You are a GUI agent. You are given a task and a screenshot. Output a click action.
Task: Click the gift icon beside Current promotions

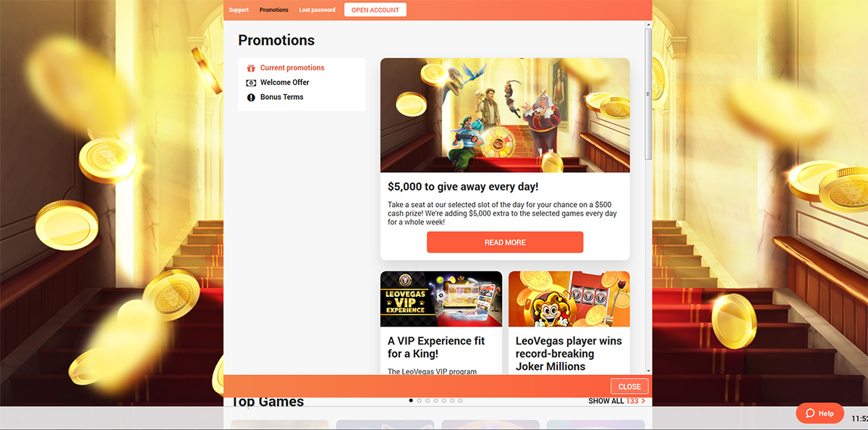click(x=251, y=68)
